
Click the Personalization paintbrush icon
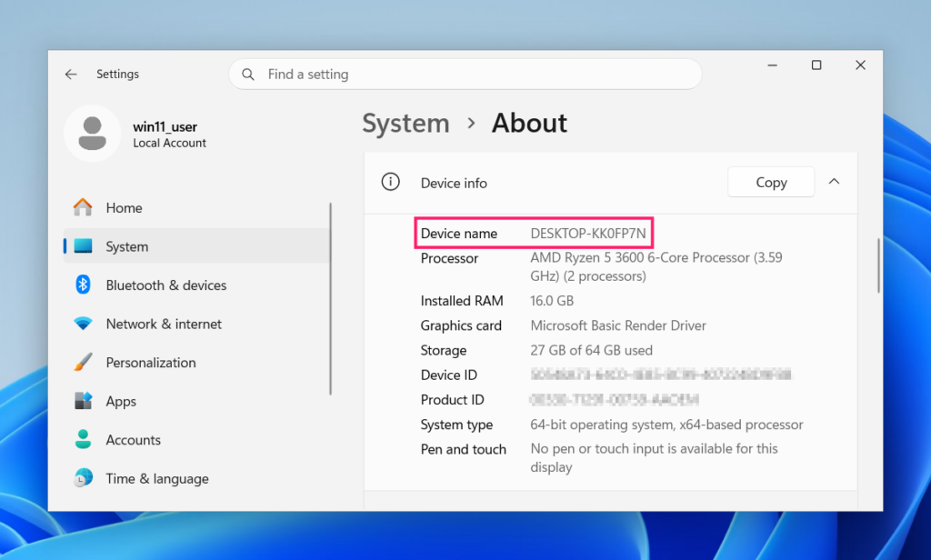[83, 362]
